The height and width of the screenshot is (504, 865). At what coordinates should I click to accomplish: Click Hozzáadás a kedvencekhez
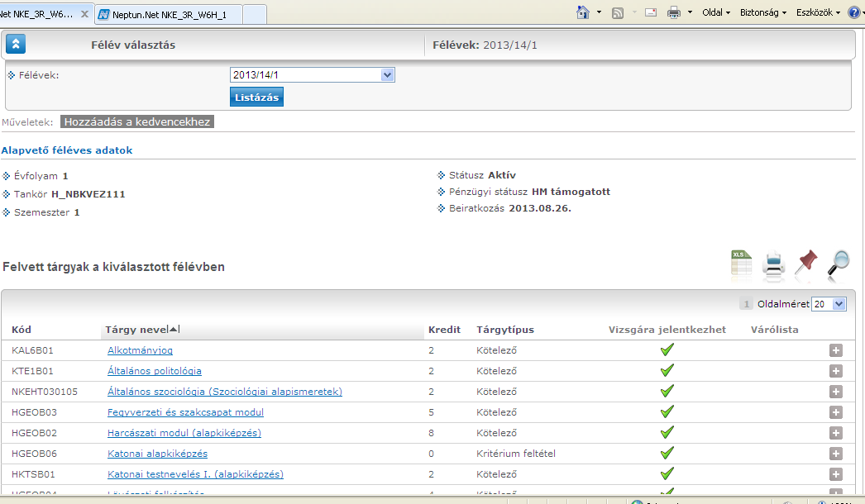(x=136, y=121)
